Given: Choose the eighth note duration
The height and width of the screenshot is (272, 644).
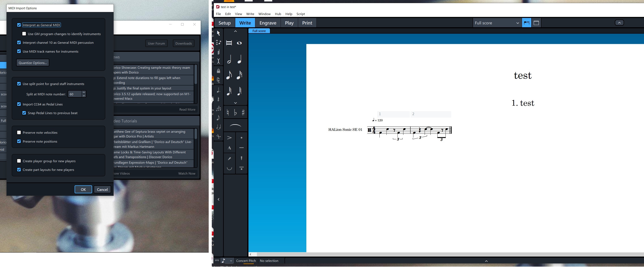Looking at the screenshot, I should coord(229,75).
